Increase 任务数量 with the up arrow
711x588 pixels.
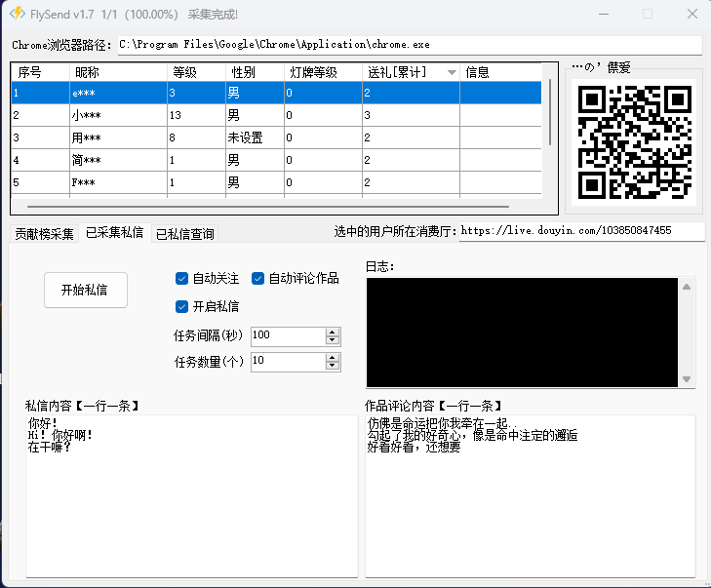pos(334,358)
